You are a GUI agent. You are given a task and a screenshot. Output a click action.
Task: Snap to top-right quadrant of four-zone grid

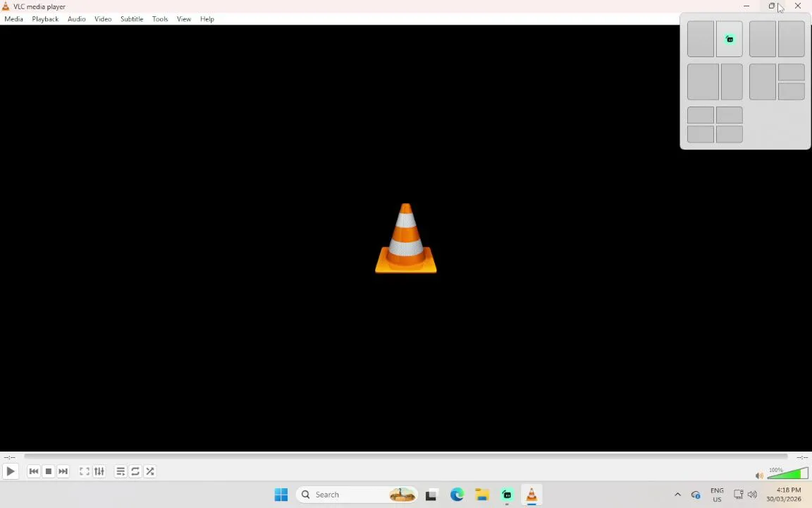coord(729,115)
